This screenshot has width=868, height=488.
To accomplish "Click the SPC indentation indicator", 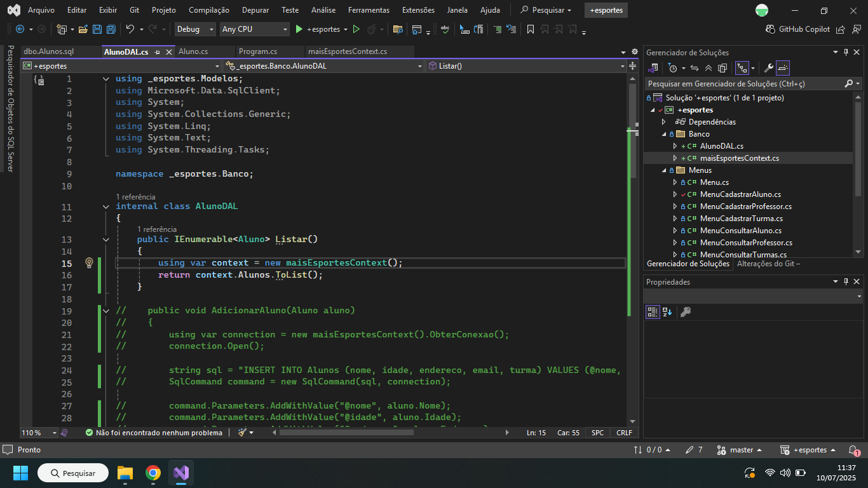I will click(x=598, y=433).
